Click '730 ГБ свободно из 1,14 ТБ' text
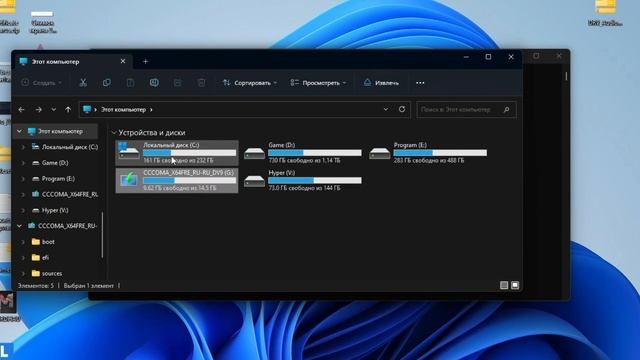 point(304,161)
